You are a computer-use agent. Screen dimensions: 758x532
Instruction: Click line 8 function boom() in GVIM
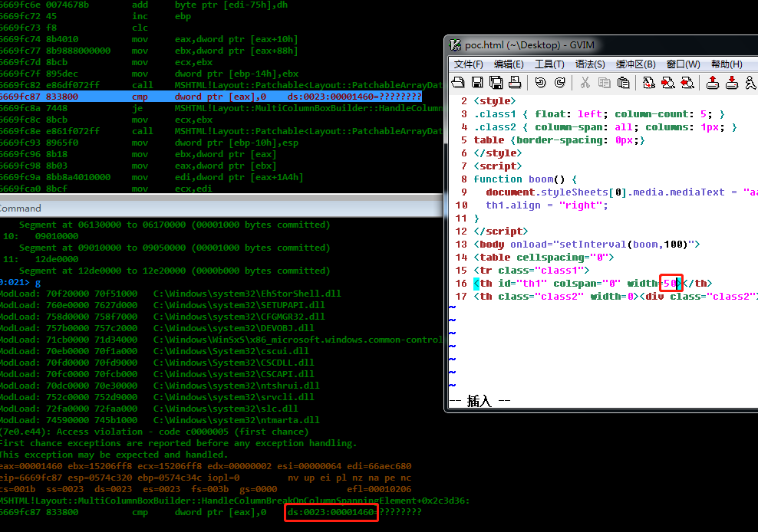526,179
